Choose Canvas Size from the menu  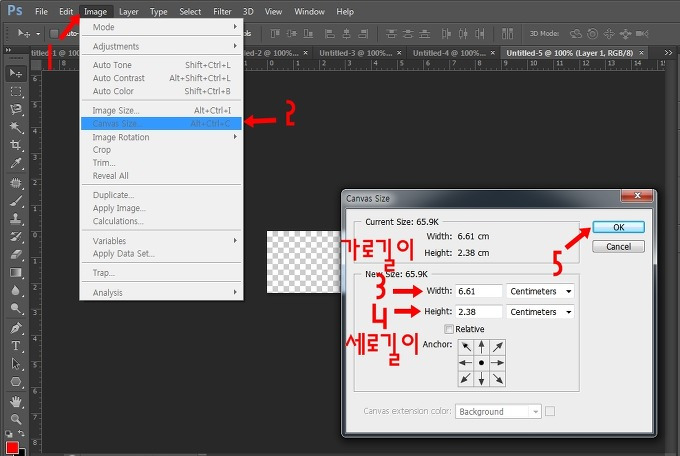[161, 124]
